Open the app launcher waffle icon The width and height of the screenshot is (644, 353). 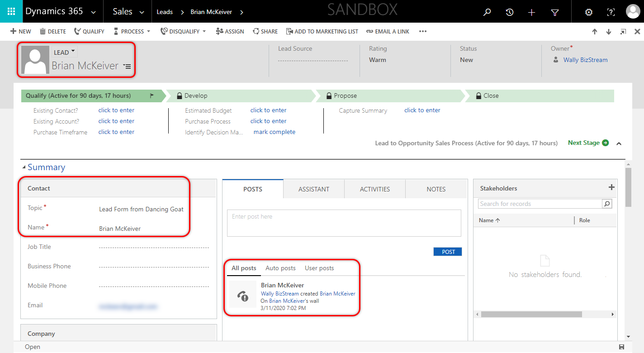(x=11, y=12)
